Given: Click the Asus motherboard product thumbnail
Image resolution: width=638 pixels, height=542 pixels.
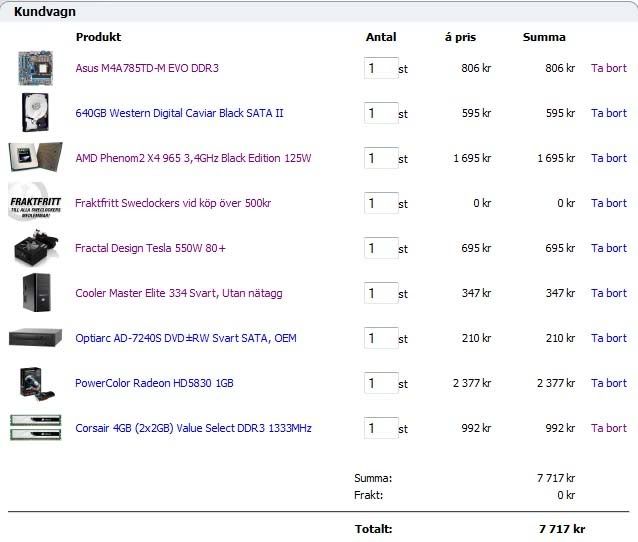Looking at the screenshot, I should 35,68.
